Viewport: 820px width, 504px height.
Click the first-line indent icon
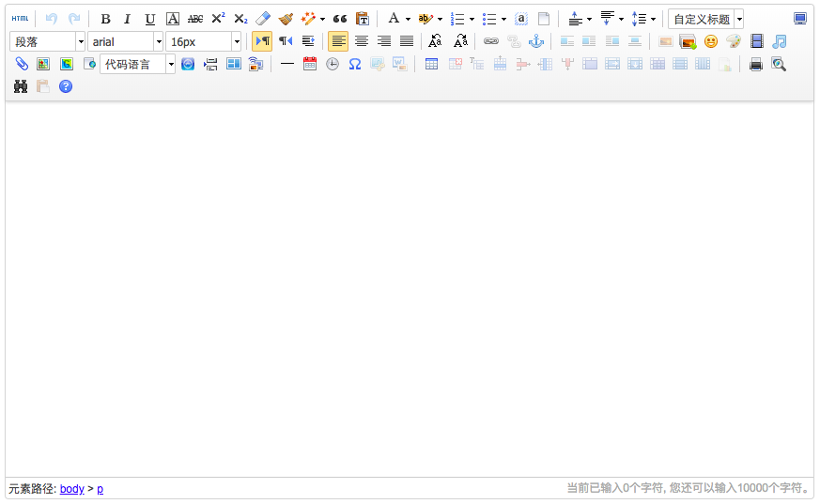point(308,41)
